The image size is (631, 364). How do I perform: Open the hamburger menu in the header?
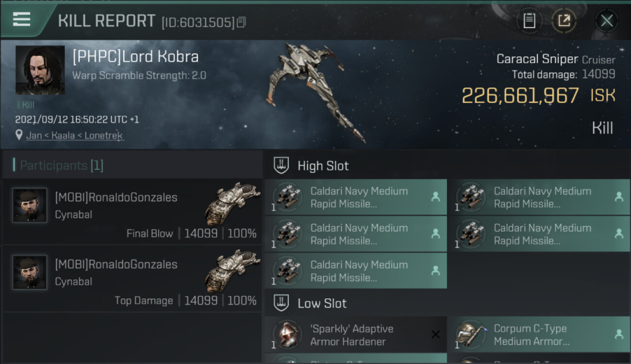point(21,19)
